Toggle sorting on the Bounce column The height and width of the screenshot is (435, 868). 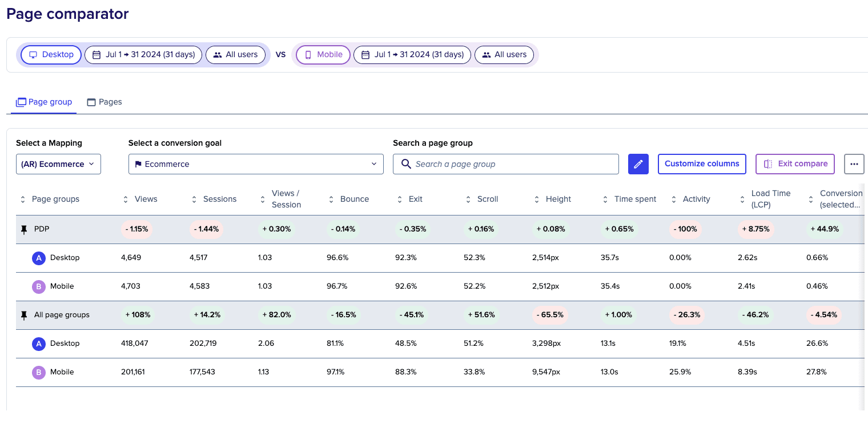pos(331,199)
